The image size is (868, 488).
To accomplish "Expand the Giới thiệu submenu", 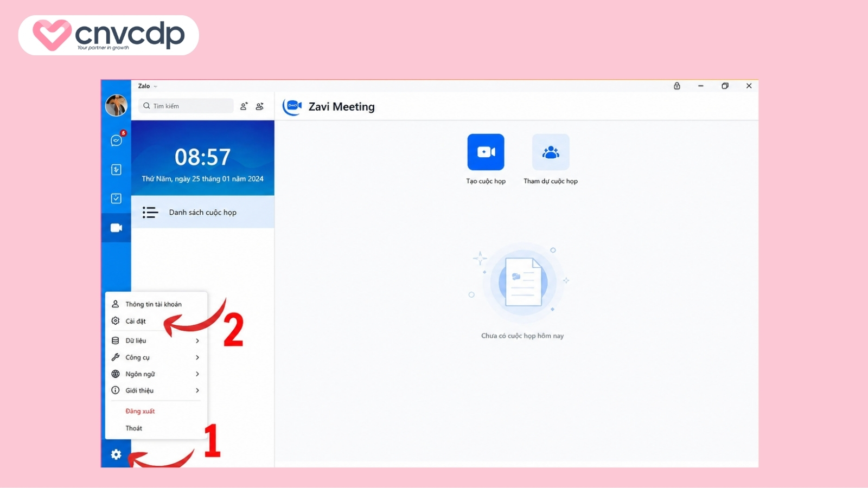I will [x=156, y=390].
